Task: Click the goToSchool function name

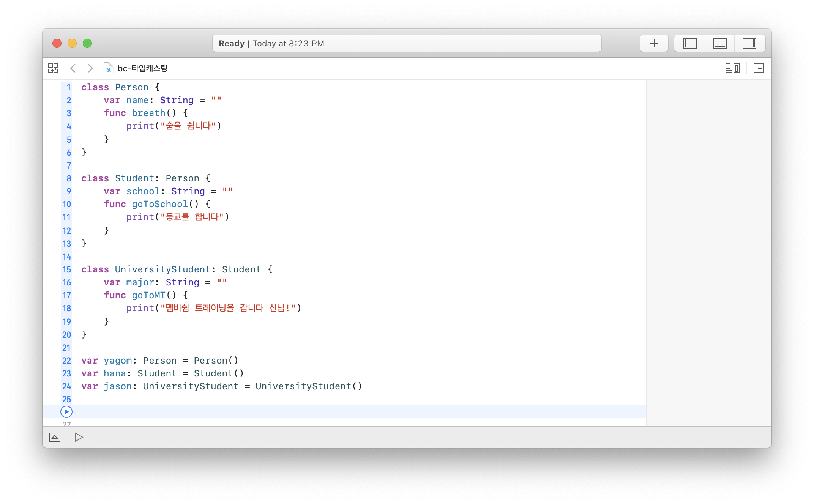Action: pyautogui.click(x=159, y=204)
